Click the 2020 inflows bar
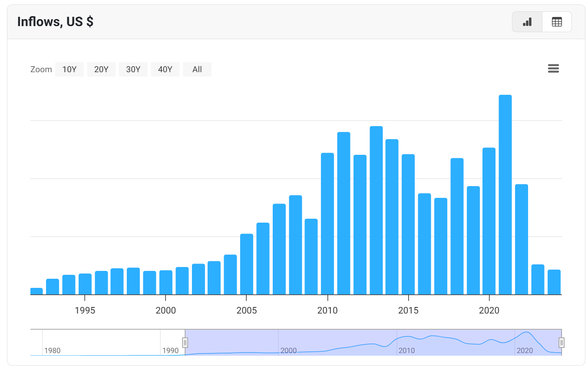Screen dimensions: 588x367 click(x=489, y=221)
